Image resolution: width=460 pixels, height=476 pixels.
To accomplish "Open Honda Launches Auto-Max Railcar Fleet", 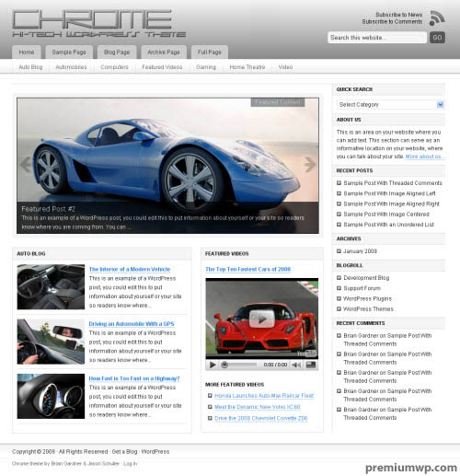I will pyautogui.click(x=264, y=396).
